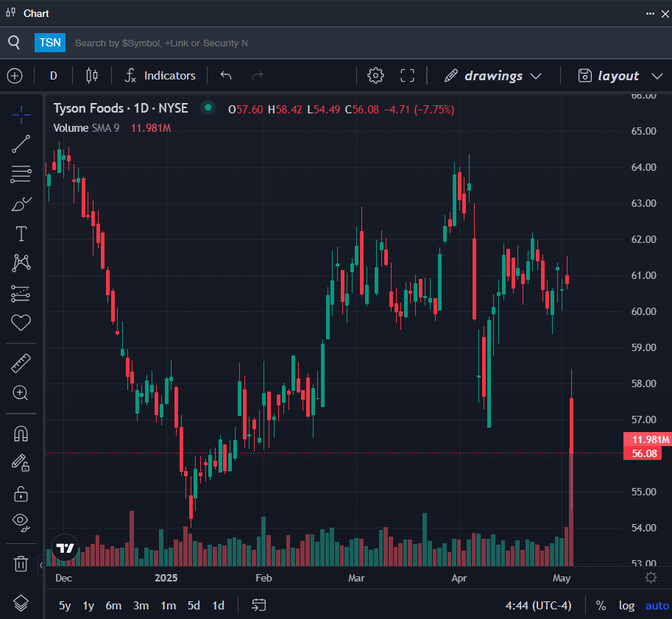Expand the layout dropdown
672x619 pixels.
coord(620,76)
